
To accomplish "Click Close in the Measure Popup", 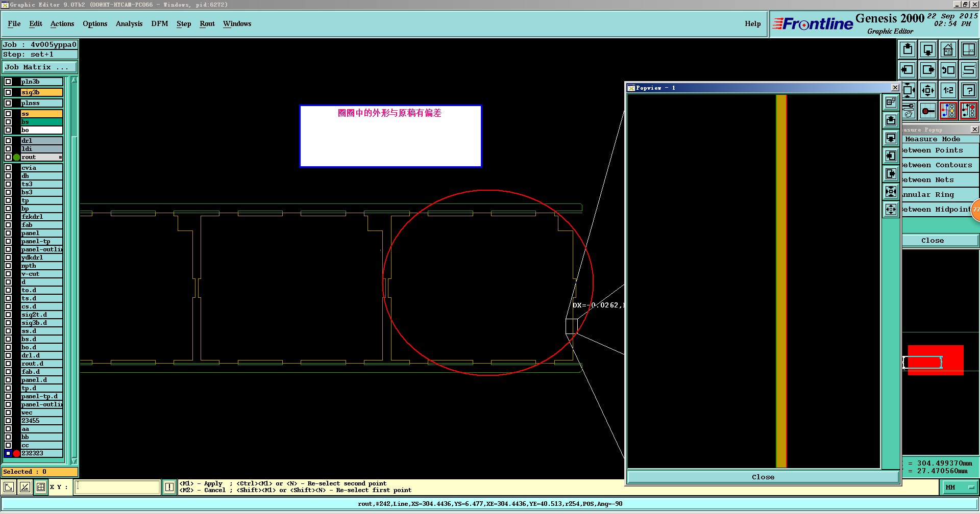I will coord(940,241).
